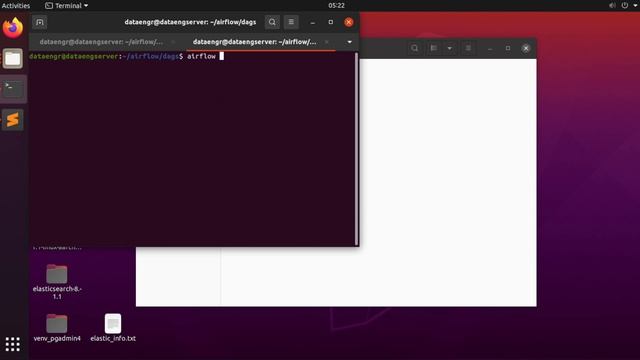Open the Terminal search icon

point(272,22)
